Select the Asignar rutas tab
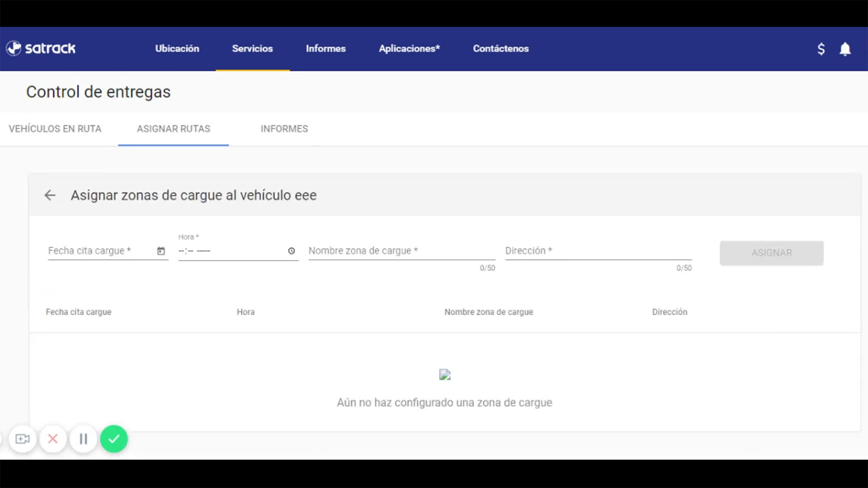 coord(173,129)
